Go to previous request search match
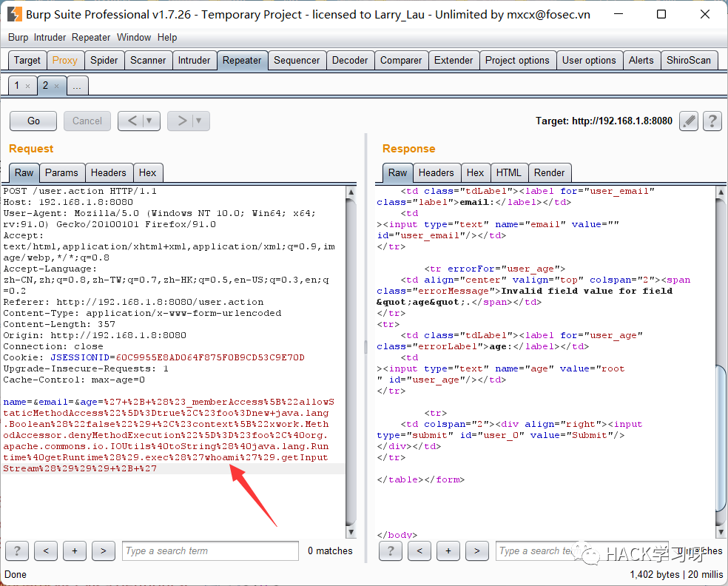Viewport: 728px width, 586px height. [x=46, y=550]
